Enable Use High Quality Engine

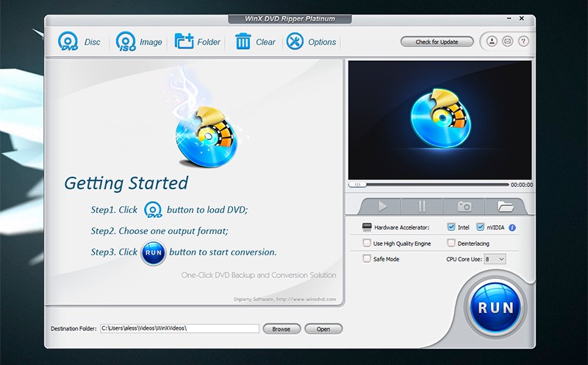pos(367,243)
